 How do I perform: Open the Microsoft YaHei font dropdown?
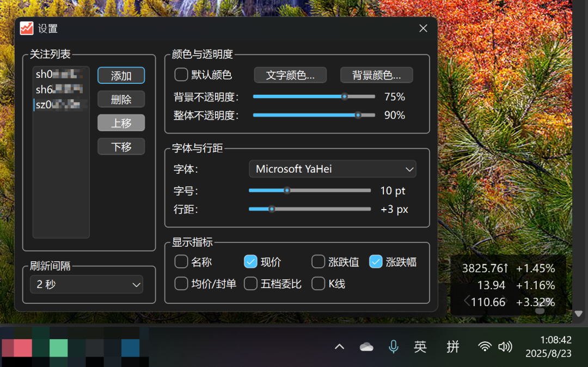333,169
